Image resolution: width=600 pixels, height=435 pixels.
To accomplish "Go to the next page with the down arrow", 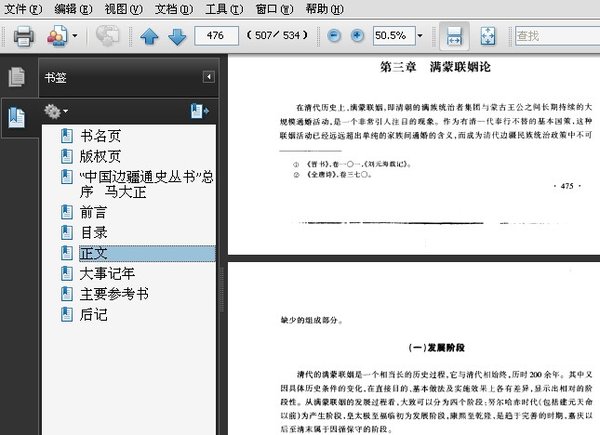I will [177, 37].
